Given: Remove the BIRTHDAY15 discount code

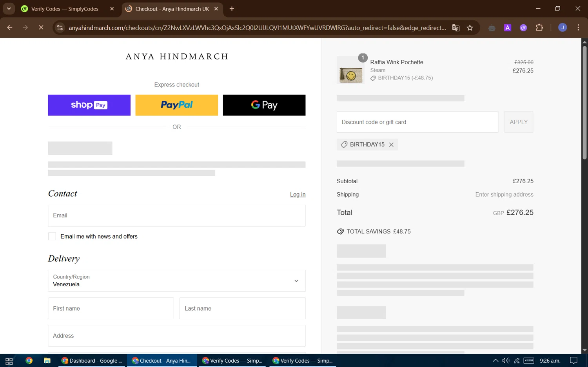Looking at the screenshot, I should pos(391,145).
